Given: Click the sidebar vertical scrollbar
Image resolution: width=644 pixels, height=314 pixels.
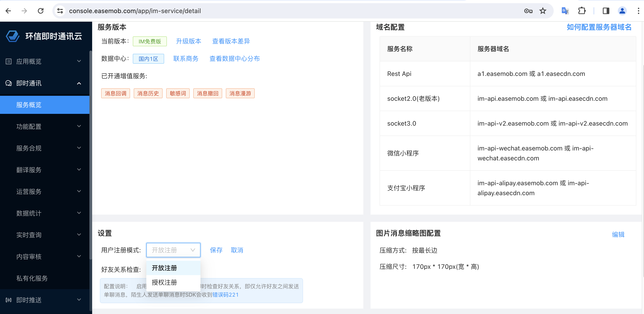Looking at the screenshot, I should pos(91,155).
